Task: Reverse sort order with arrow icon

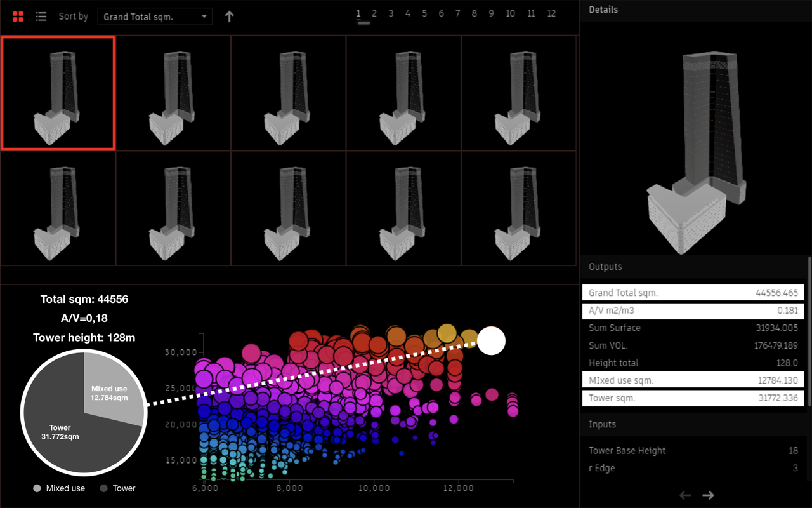Action: click(x=229, y=17)
